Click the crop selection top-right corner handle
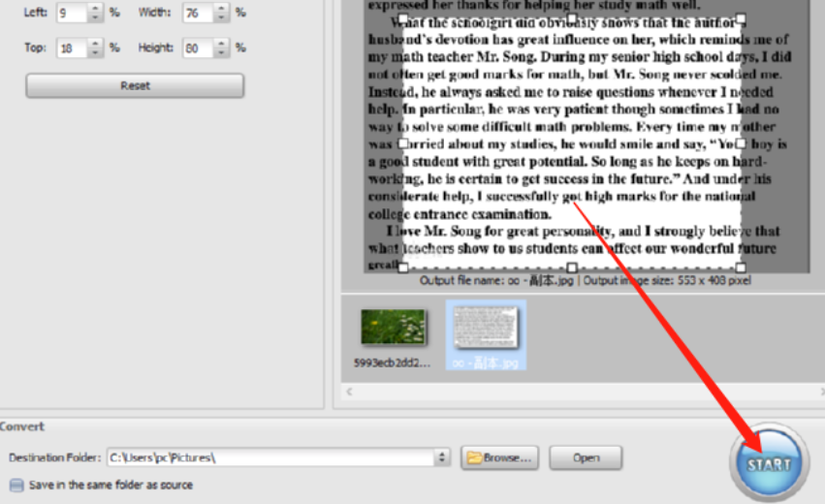 pyautogui.click(x=741, y=19)
